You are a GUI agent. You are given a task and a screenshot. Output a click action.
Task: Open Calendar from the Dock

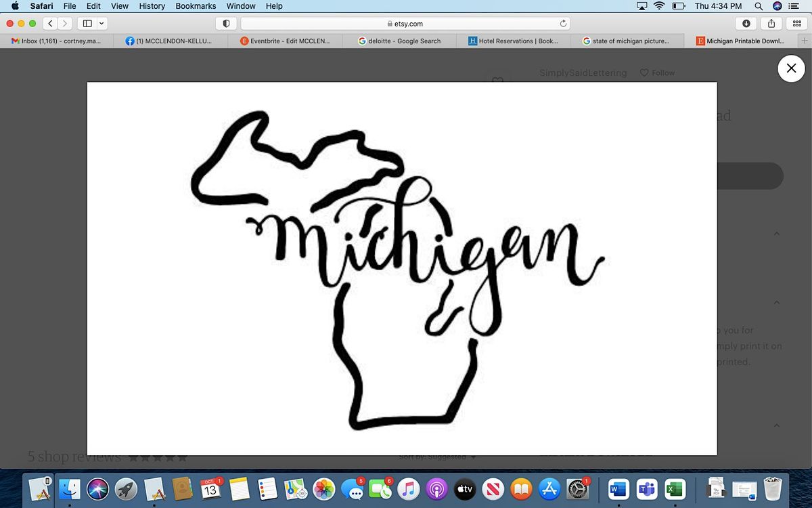(x=210, y=489)
